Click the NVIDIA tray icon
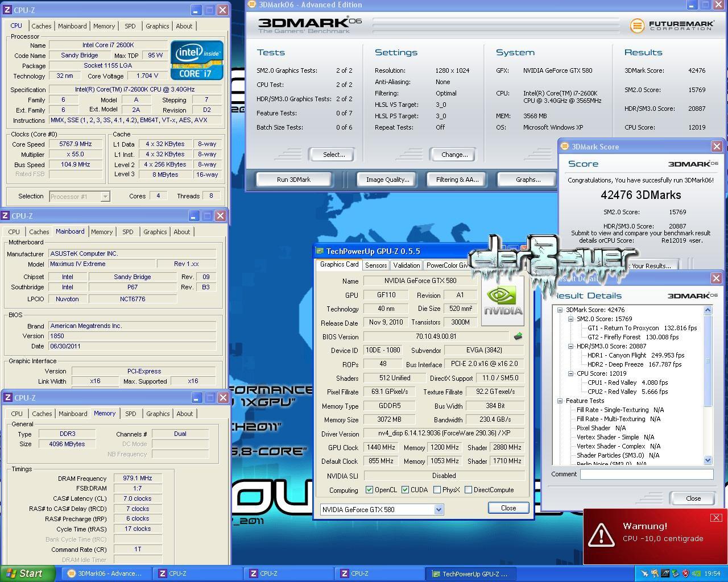The width and height of the screenshot is (728, 582). pos(696,573)
